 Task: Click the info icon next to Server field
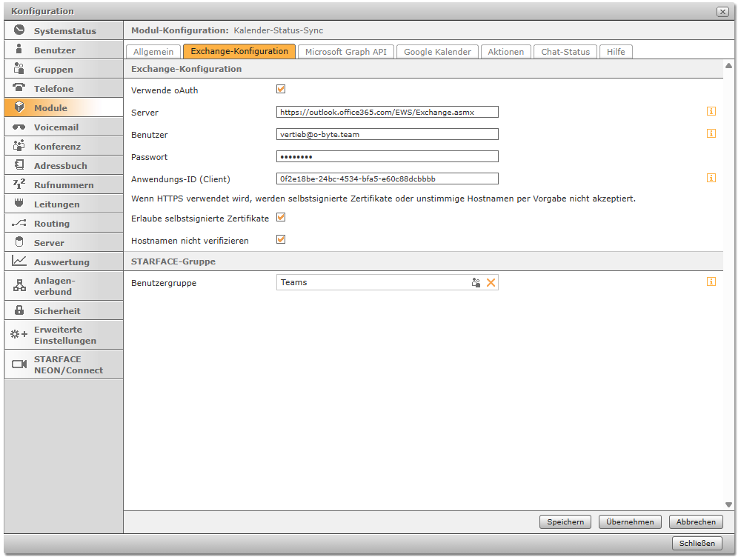tap(711, 112)
